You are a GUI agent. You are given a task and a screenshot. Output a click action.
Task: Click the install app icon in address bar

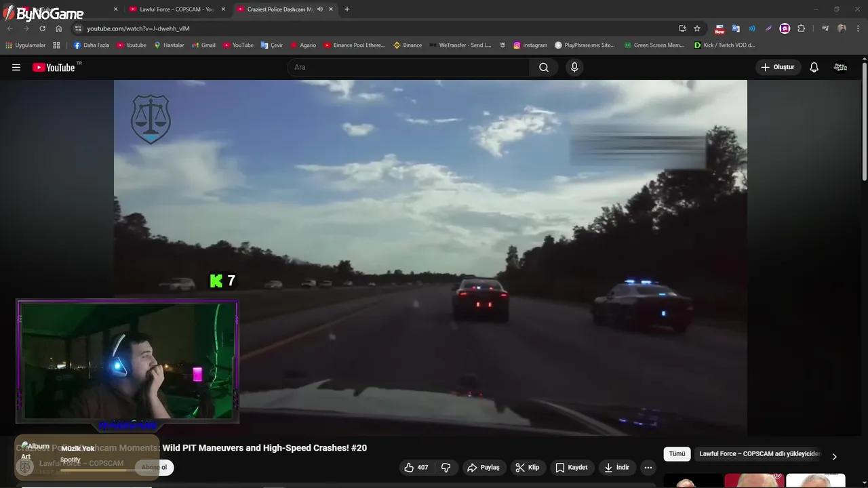point(682,28)
